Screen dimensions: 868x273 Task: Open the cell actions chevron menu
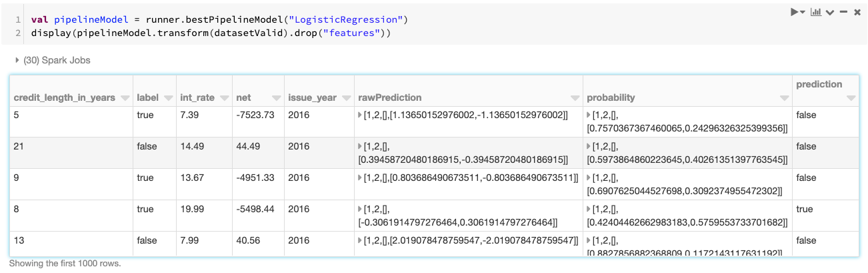830,13
